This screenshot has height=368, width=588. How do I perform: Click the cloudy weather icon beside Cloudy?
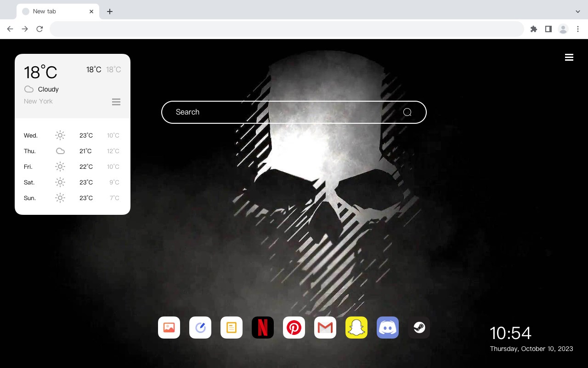(29, 89)
